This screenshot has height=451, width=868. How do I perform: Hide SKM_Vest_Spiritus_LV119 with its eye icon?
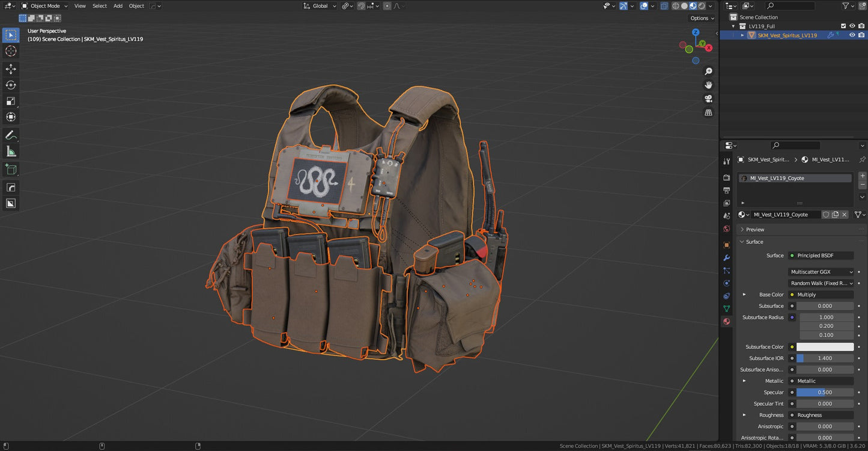852,35
